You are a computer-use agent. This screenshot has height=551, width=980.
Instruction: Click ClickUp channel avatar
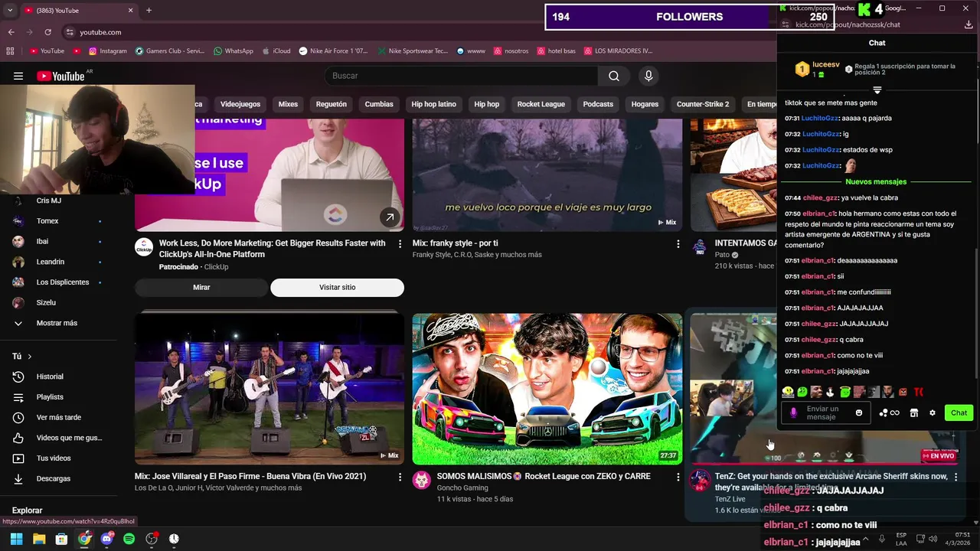pos(144,247)
